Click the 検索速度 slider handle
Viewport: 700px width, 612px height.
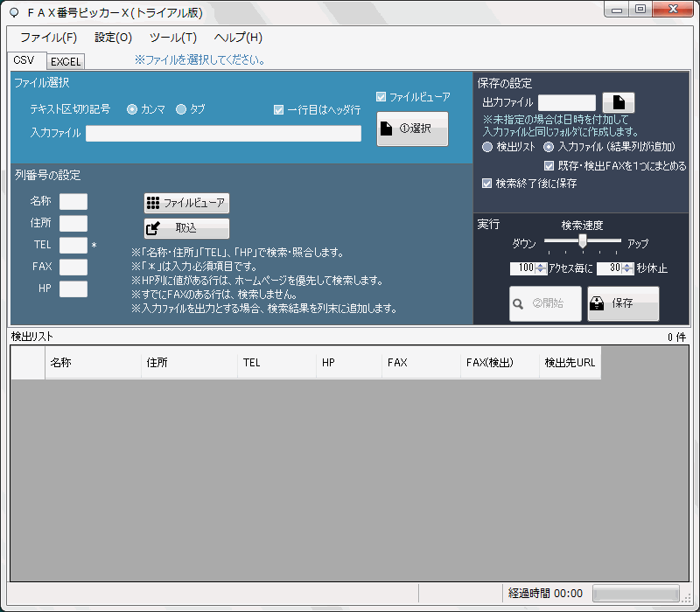point(583,241)
